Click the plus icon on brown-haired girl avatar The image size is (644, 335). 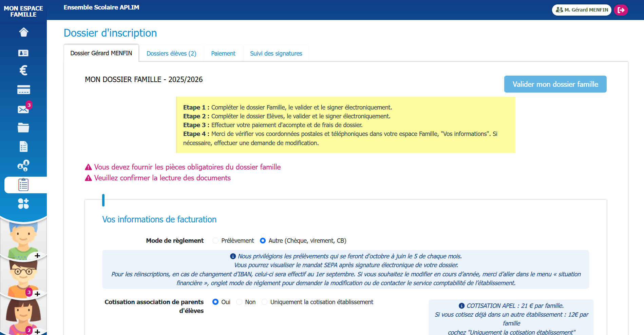[x=37, y=332]
